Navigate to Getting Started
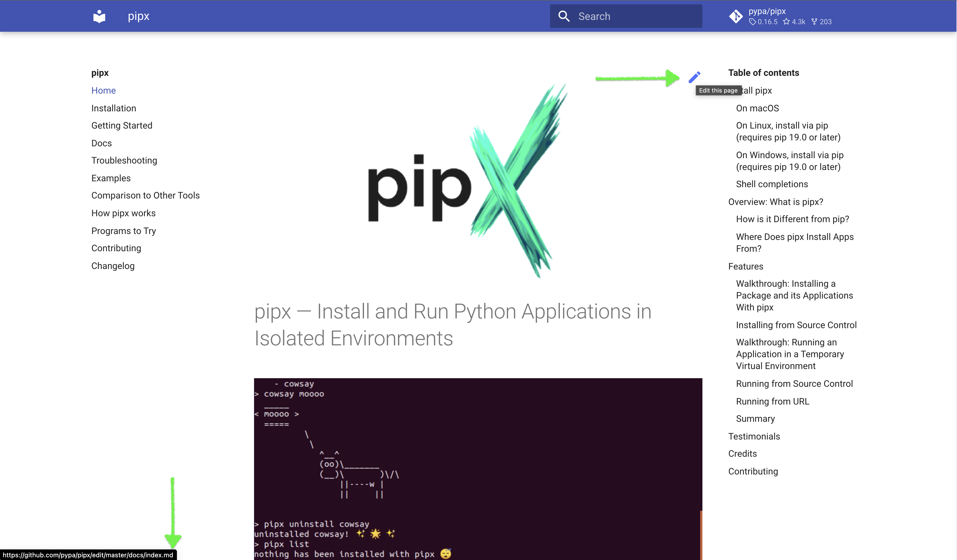Screen dimensions: 957x560 click(122, 125)
